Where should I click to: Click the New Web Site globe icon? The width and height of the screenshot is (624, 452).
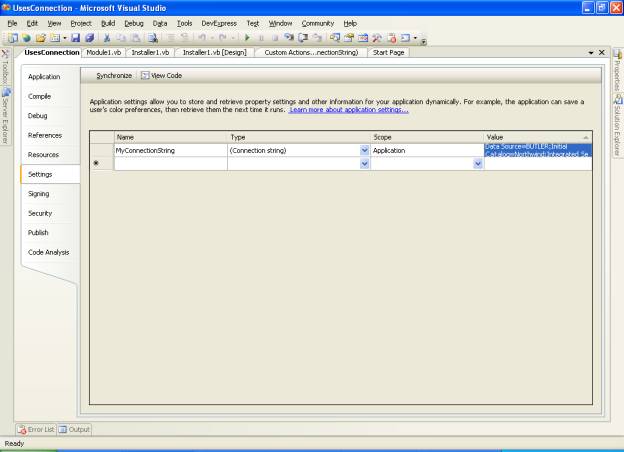26,38
